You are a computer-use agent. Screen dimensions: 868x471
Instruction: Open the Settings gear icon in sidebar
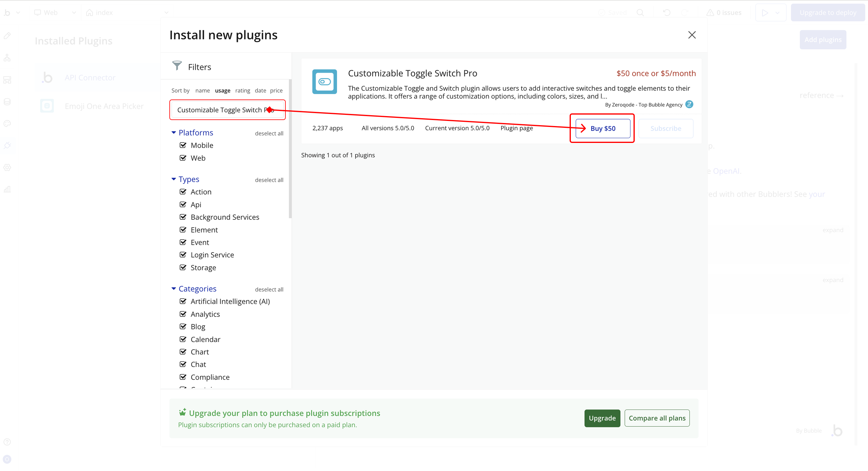(7, 168)
